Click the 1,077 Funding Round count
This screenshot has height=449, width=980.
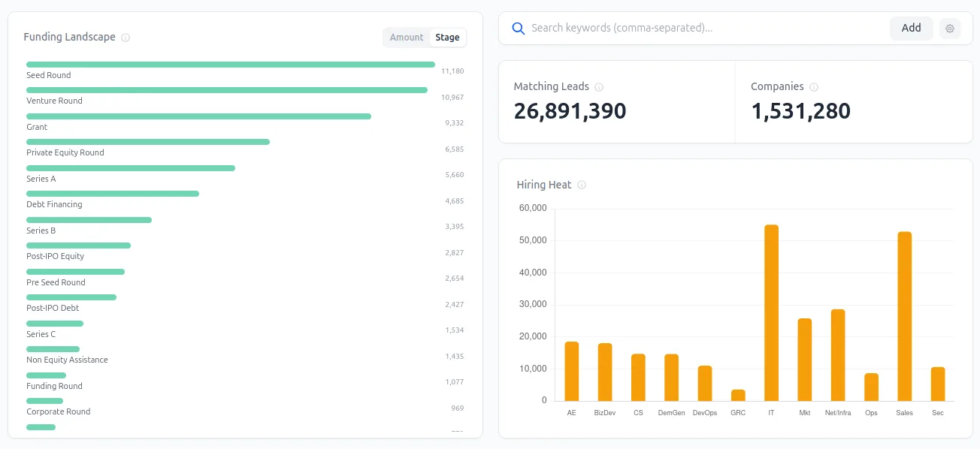tap(454, 382)
